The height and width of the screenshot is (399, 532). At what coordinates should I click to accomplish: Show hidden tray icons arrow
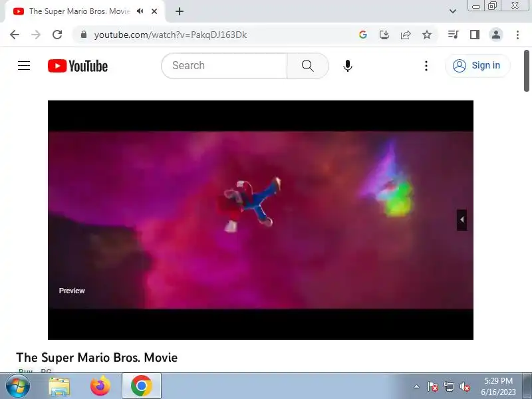coord(417,386)
